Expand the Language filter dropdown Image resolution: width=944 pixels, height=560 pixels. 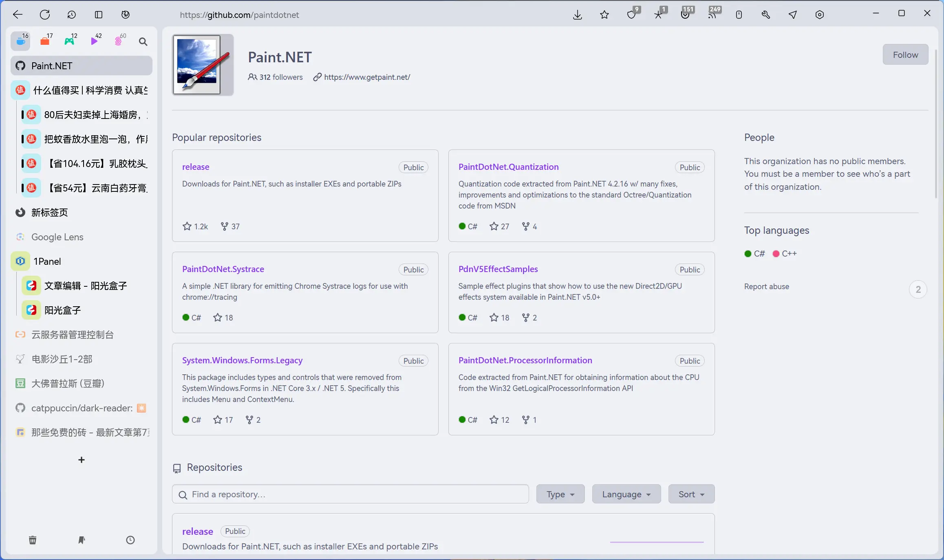626,494
